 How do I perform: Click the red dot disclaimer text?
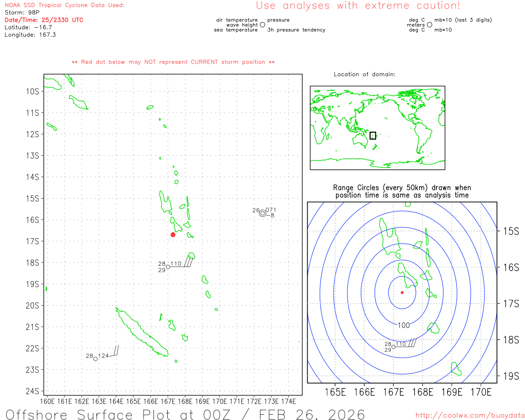click(173, 62)
